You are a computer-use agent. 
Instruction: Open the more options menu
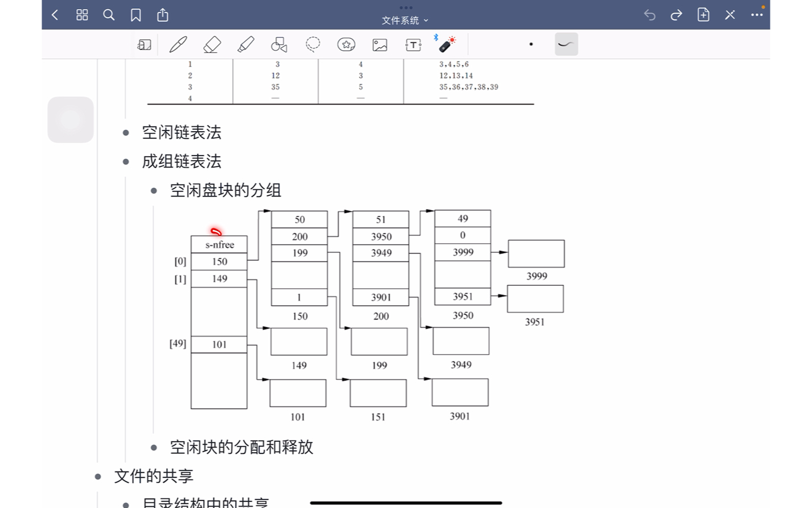756,15
